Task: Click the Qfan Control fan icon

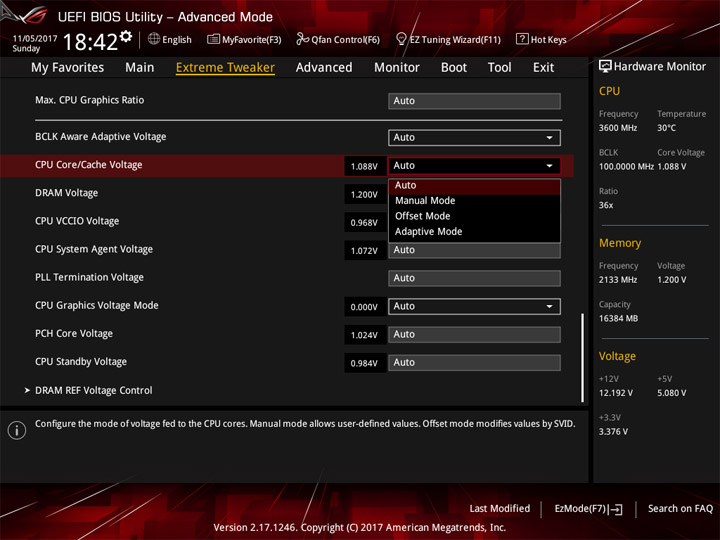Action: pyautogui.click(x=302, y=39)
